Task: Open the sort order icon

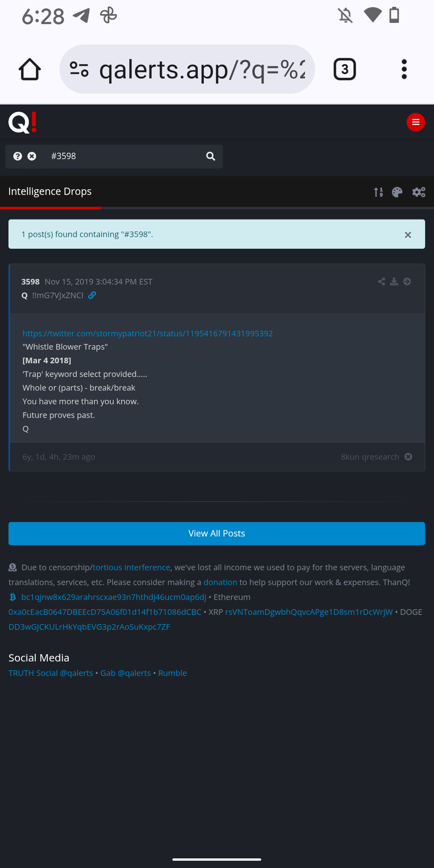Action: (x=378, y=192)
